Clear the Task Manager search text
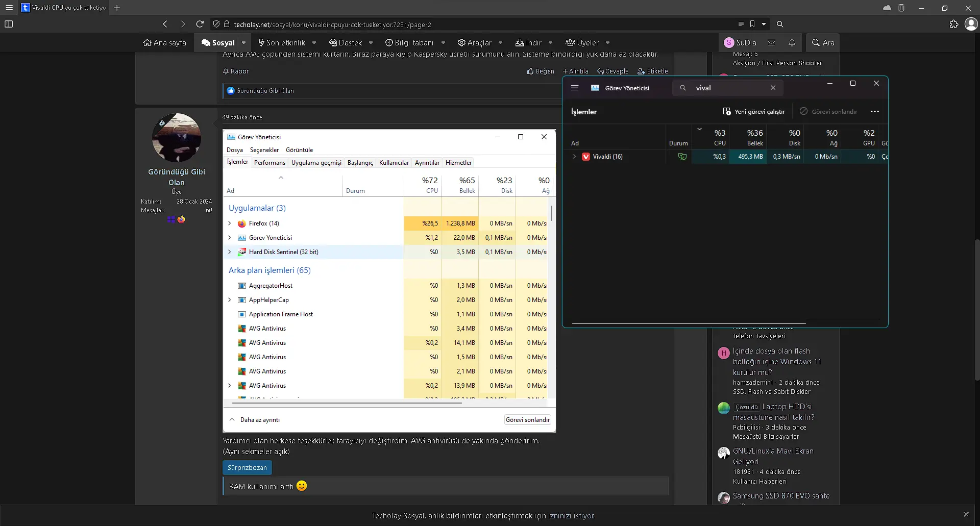 (x=773, y=88)
